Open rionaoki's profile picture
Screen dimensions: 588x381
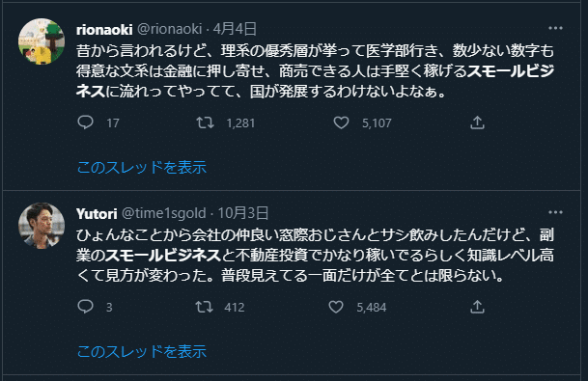coord(42,41)
